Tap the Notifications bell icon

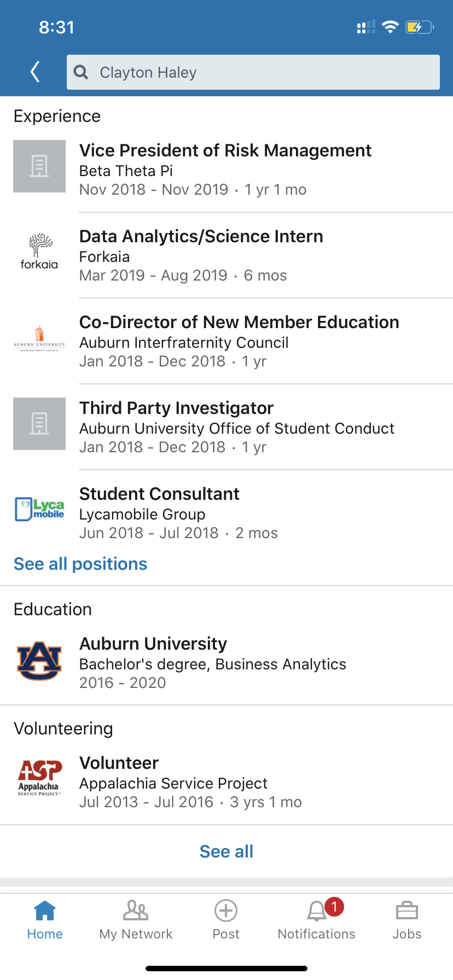tap(317, 911)
